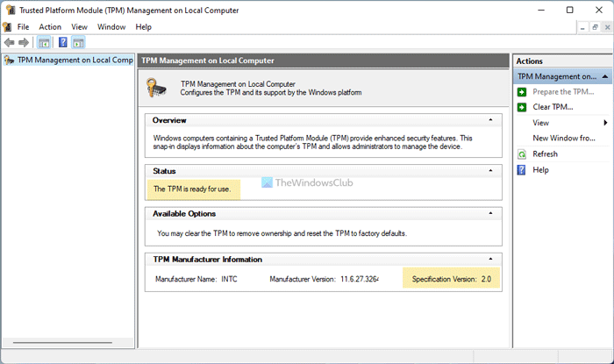This screenshot has height=364, width=614.
Task: Expand the View submenu arrow
Action: [605, 123]
